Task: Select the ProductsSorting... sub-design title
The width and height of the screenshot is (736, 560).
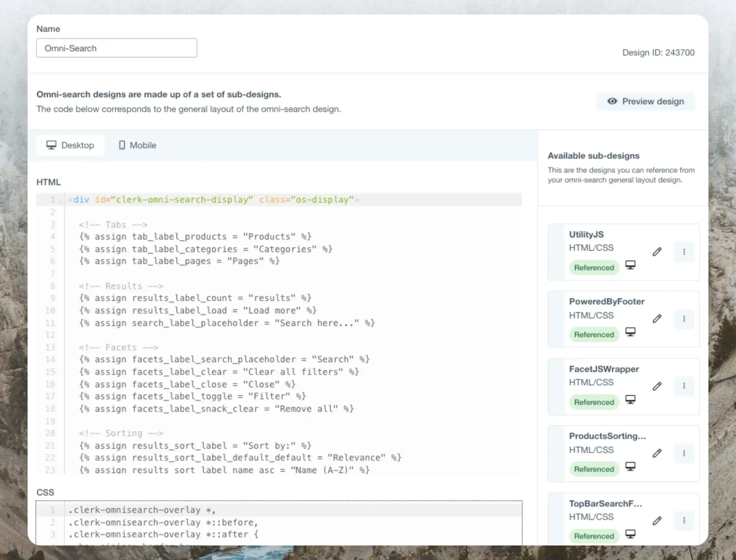Action: 607,436
